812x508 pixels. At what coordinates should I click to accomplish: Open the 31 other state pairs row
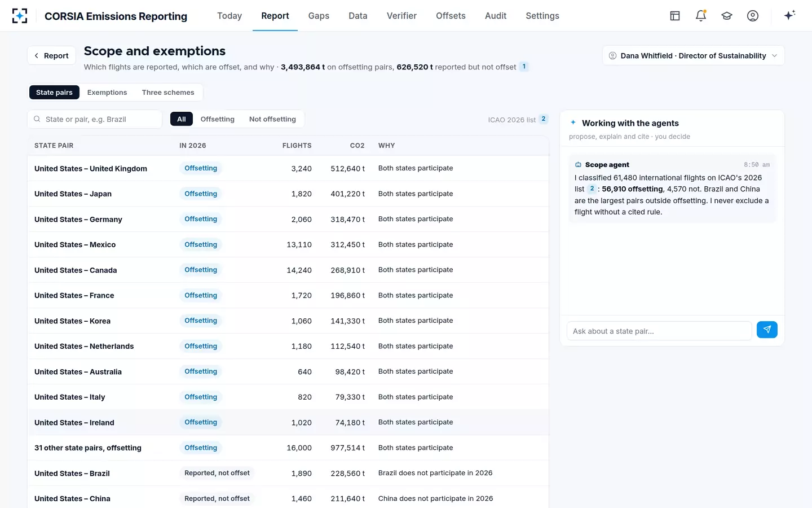[x=288, y=448]
